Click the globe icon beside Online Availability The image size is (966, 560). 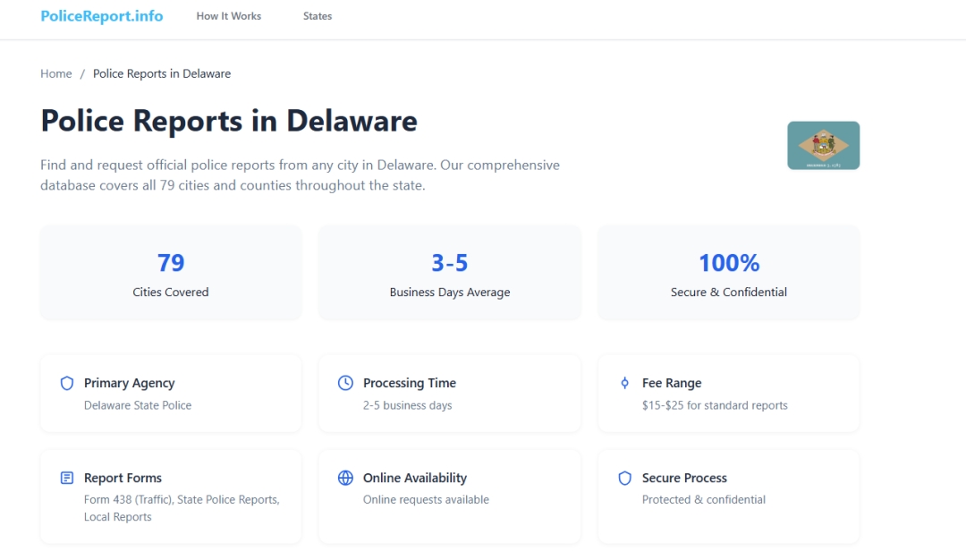click(x=345, y=478)
